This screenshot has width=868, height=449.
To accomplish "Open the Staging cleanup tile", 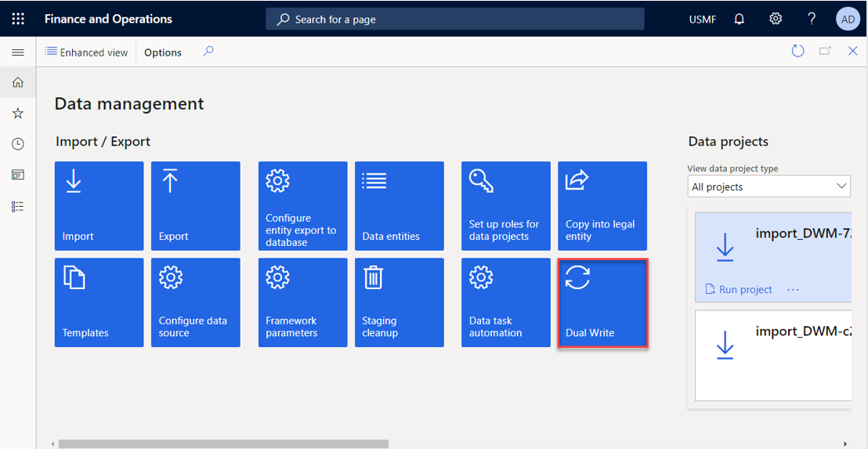I will (399, 303).
